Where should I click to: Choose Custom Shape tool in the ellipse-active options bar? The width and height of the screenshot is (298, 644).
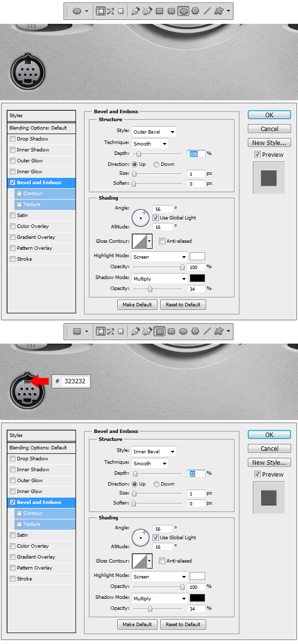219,11
